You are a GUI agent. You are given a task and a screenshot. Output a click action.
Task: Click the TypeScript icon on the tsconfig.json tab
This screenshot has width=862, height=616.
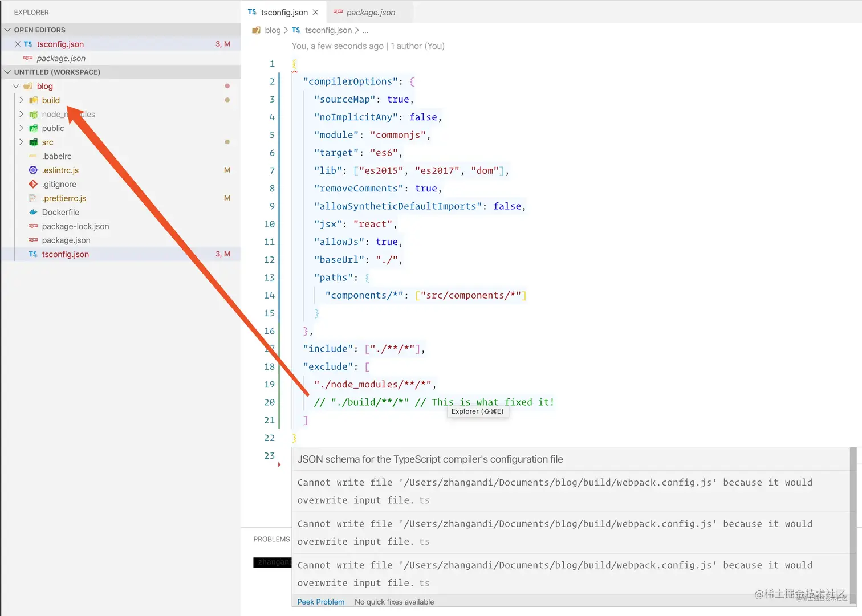pyautogui.click(x=251, y=11)
